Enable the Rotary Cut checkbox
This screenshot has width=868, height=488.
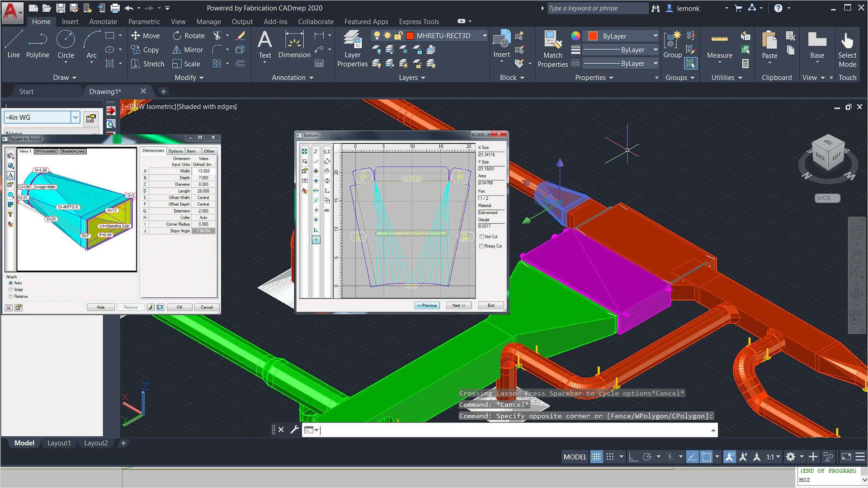pyautogui.click(x=482, y=246)
